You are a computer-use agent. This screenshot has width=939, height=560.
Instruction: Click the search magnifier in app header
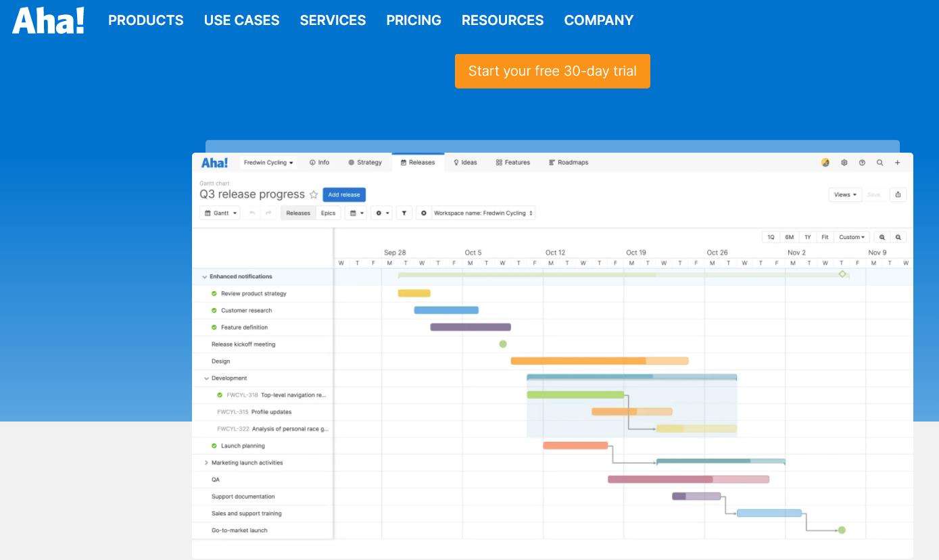click(880, 163)
